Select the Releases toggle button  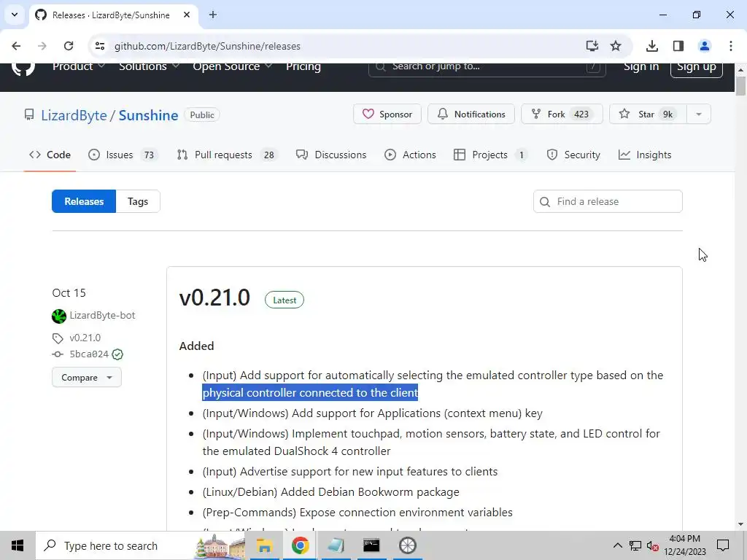(x=84, y=201)
